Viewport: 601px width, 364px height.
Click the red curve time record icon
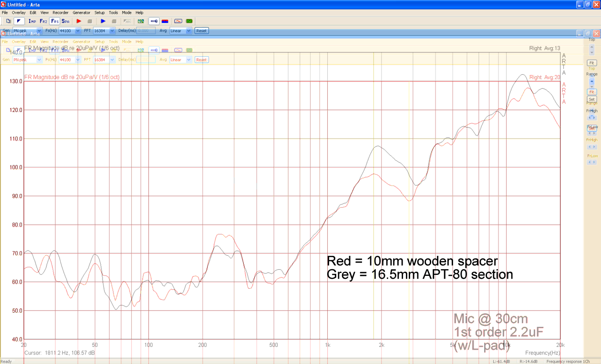click(178, 21)
